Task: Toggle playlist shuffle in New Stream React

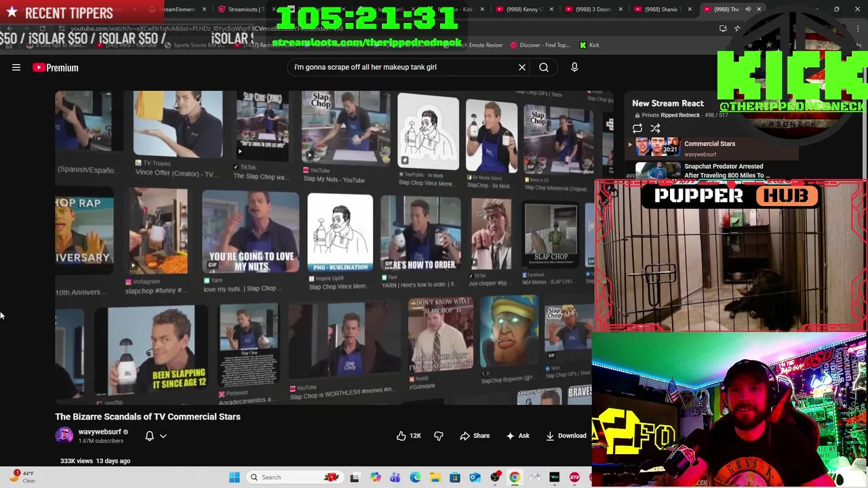Action: [x=655, y=128]
